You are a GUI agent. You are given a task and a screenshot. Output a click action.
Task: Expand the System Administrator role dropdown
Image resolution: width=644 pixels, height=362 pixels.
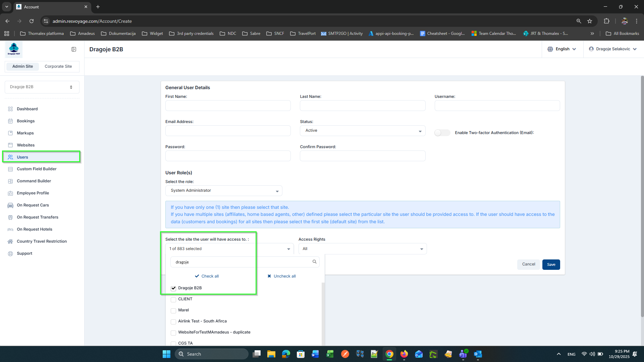pyautogui.click(x=224, y=191)
